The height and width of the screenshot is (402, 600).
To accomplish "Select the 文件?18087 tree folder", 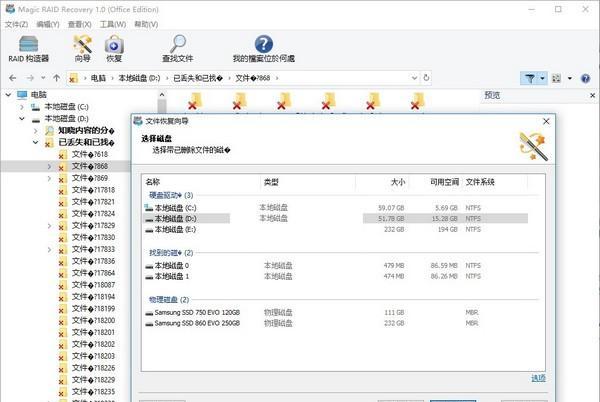I will click(93, 285).
